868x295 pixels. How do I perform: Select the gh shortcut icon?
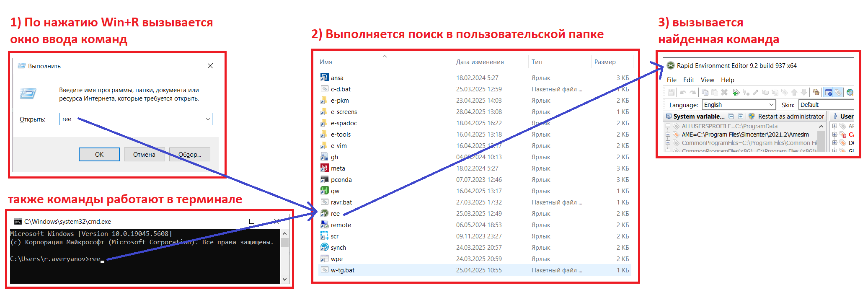(324, 157)
